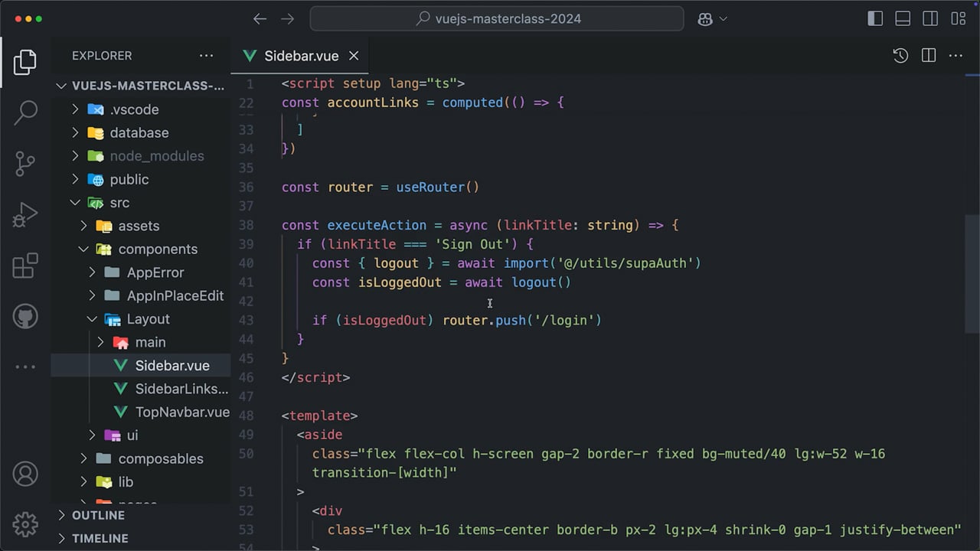Screen dimensions: 980x551
Task: Open the Search view in activity bar
Action: tap(25, 112)
